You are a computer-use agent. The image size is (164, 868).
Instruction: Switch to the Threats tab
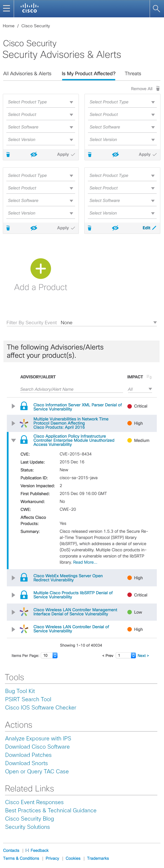point(133,74)
